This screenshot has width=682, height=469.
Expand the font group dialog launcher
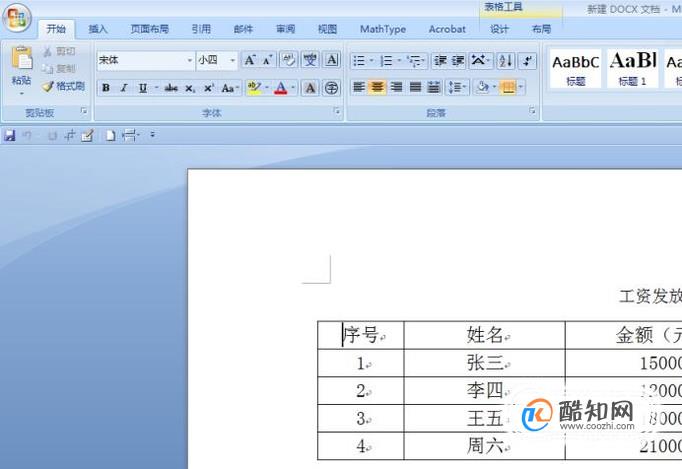point(337,111)
